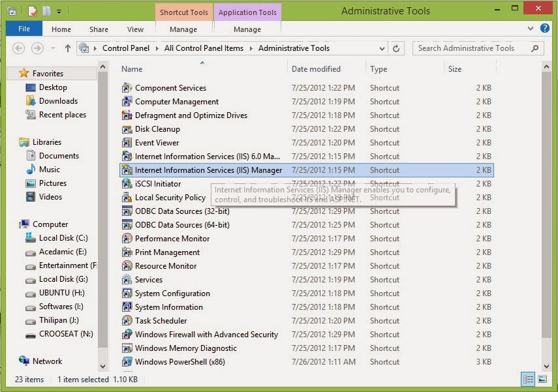This screenshot has width=558, height=392.
Task: Click the search magnifier icon
Action: coord(536,48)
